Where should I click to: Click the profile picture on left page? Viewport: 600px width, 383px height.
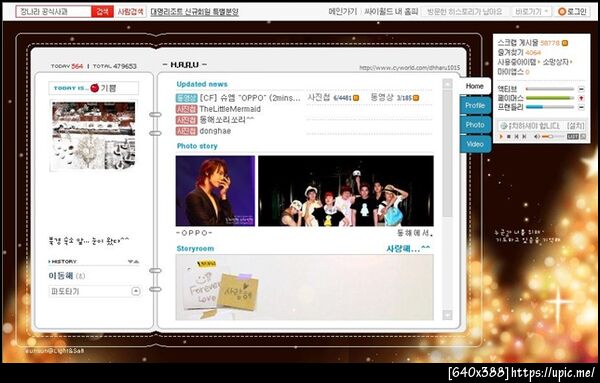click(x=94, y=136)
